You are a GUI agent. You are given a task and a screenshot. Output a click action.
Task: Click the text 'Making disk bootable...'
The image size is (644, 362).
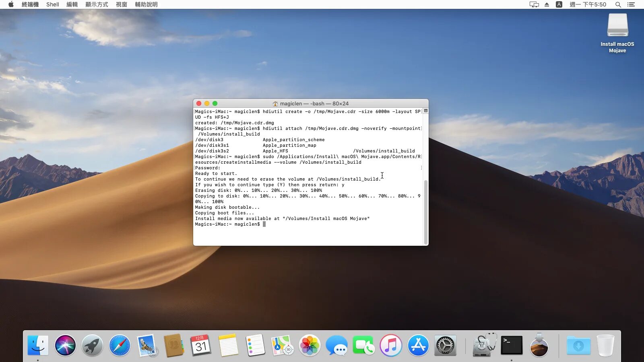pyautogui.click(x=227, y=208)
